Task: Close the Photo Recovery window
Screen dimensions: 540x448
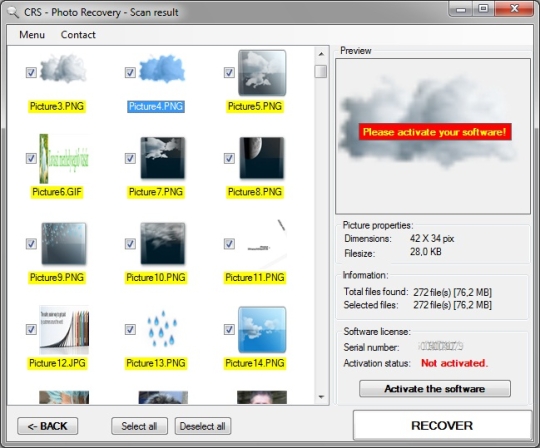Action: click(514, 8)
